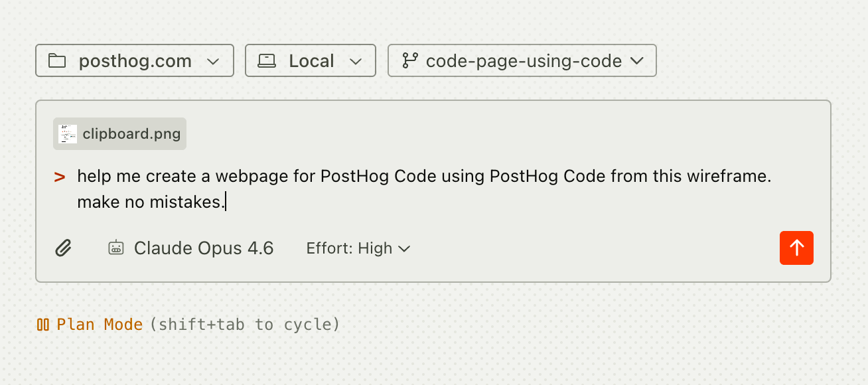Click the folder icon beside posthog.com

pyautogui.click(x=57, y=61)
